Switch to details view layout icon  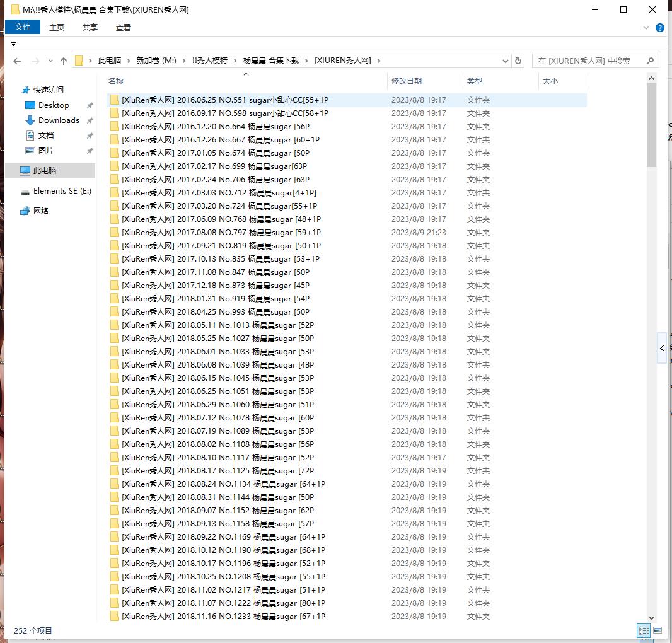(x=644, y=630)
